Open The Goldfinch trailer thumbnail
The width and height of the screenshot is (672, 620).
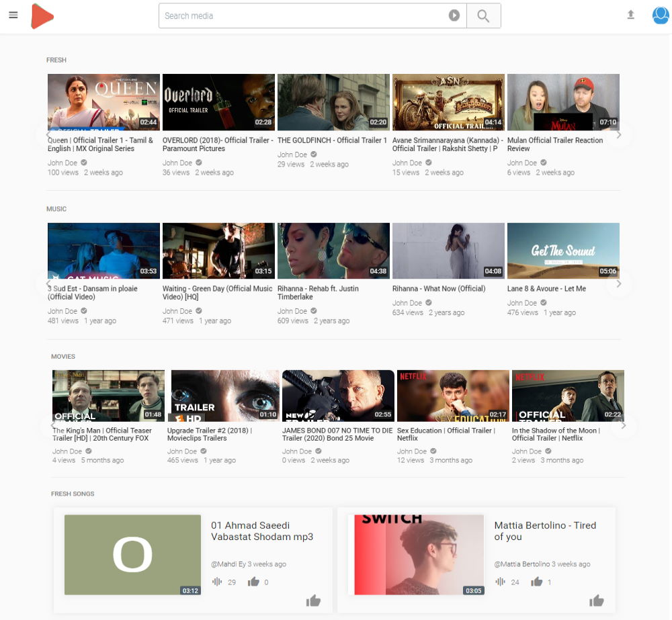point(333,102)
